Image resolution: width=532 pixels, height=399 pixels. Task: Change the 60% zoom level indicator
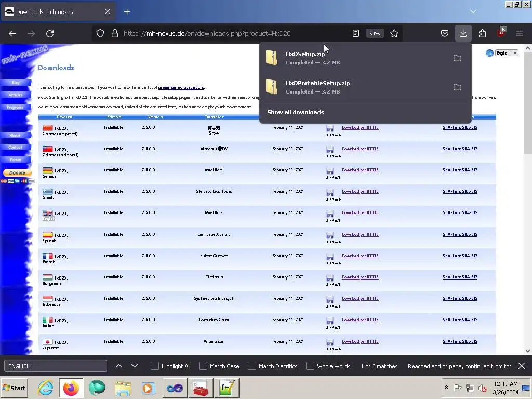tap(375, 34)
